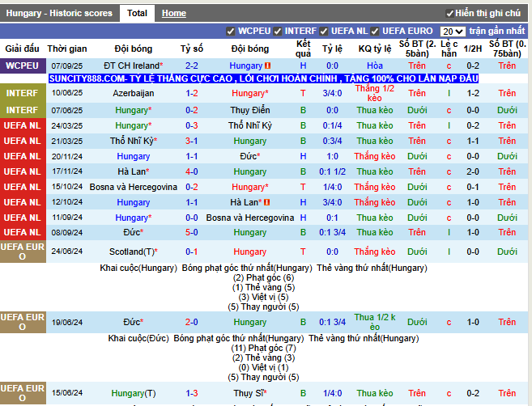Click the Kết quả column header
The image size is (532, 406).
click(x=303, y=49)
